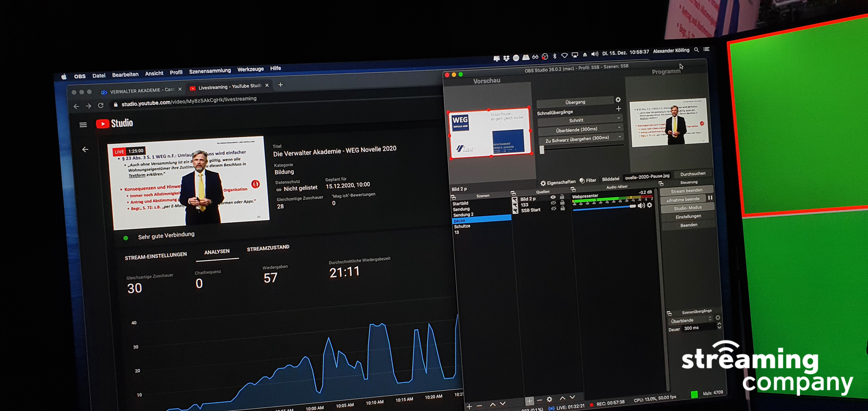This screenshot has width=868, height=411.
Task: Click the browser back navigation arrow
Action: 76,107
